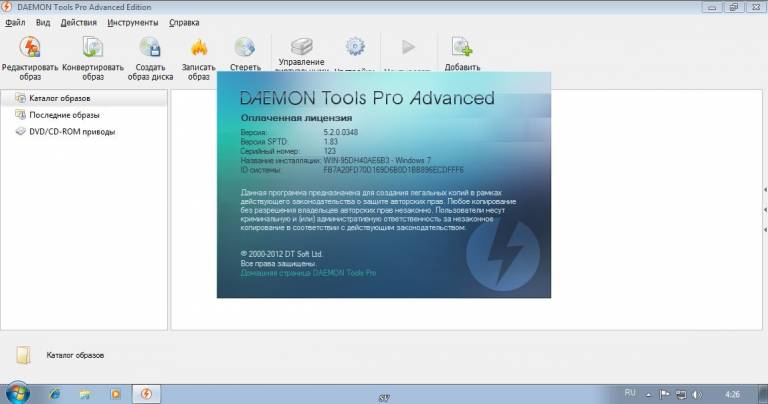Open Windows Explorer folder on taskbar
This screenshot has width=768, height=404.
tap(85, 394)
